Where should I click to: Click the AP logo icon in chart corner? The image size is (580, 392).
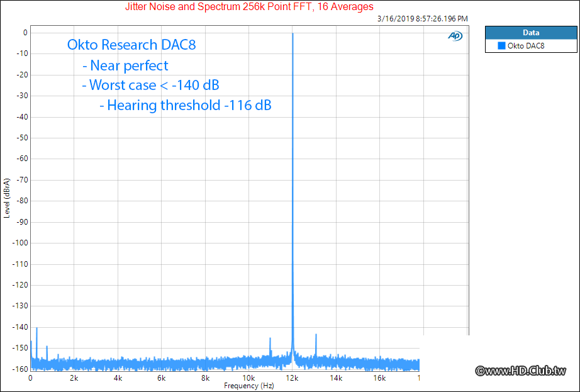coord(455,36)
